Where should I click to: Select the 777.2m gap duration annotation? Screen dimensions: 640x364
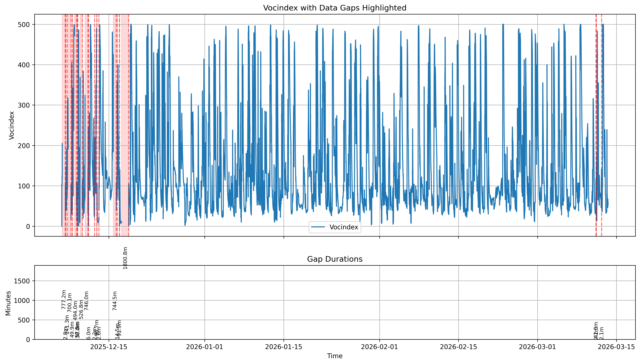point(64,300)
